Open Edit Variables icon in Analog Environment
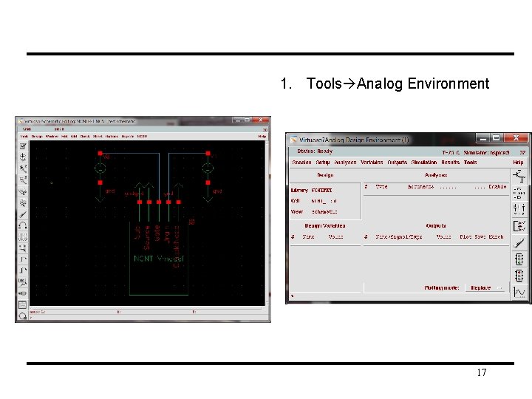 519,209
